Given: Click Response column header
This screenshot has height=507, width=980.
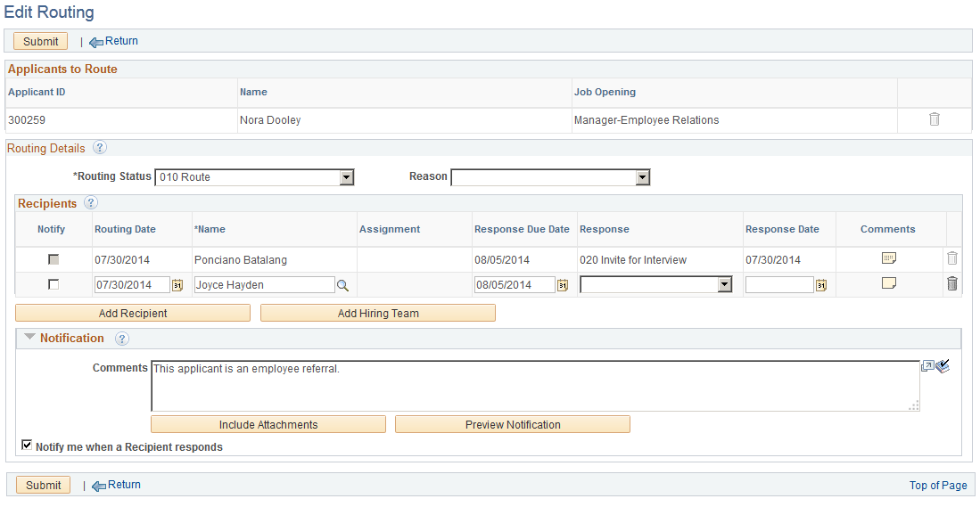Looking at the screenshot, I should click(x=605, y=229).
